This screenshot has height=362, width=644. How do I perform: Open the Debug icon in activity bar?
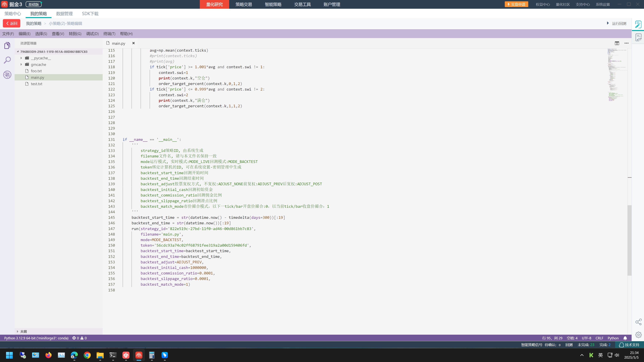pyautogui.click(x=7, y=74)
